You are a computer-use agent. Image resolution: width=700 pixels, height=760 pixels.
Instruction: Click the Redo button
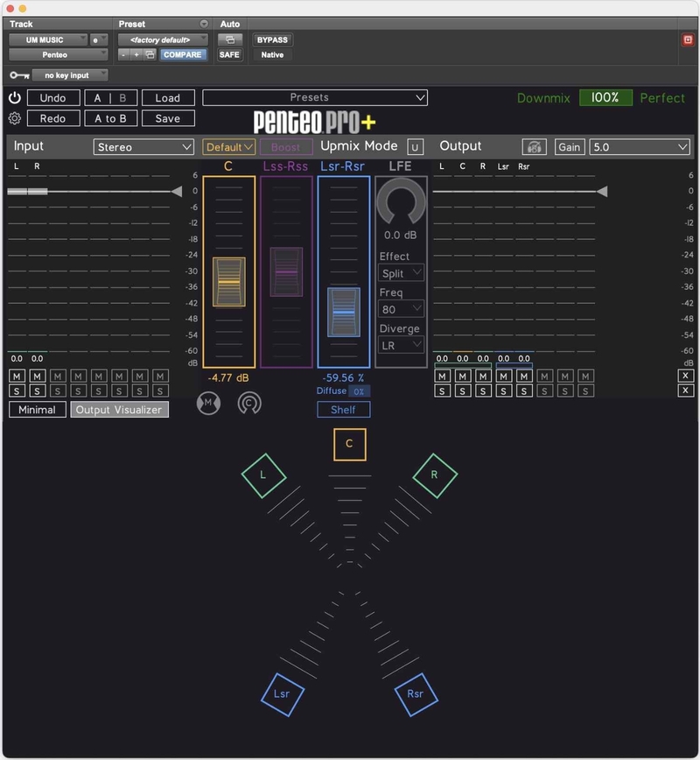point(53,118)
